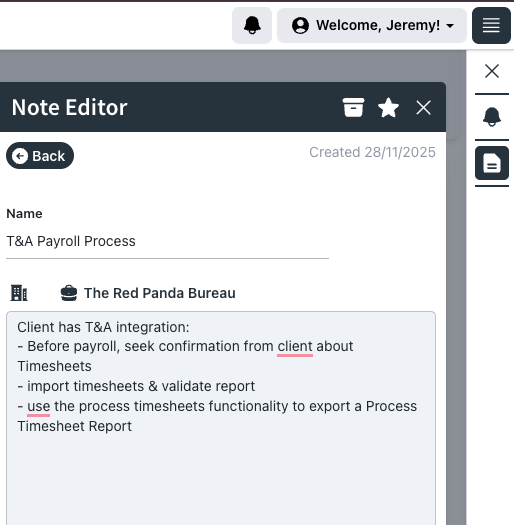Archive the note using the box icon

tap(353, 107)
